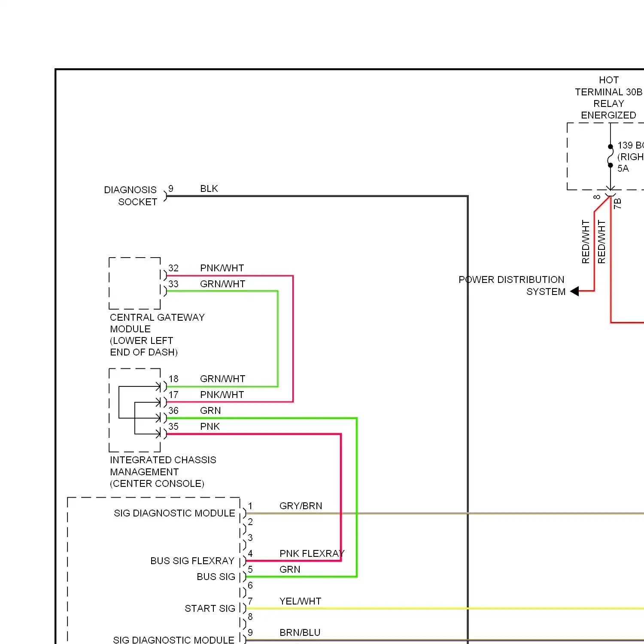
Task: Click the Central Gateway Module dashed box
Action: (x=135, y=283)
